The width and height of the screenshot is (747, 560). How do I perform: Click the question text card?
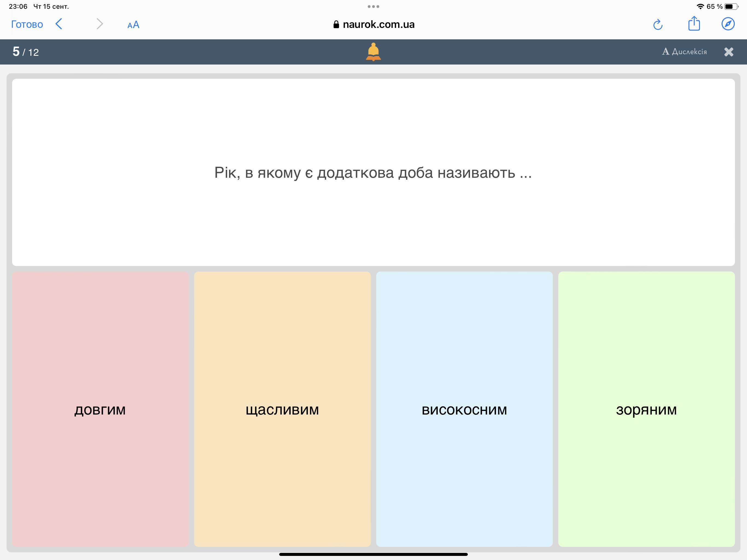pos(373,172)
